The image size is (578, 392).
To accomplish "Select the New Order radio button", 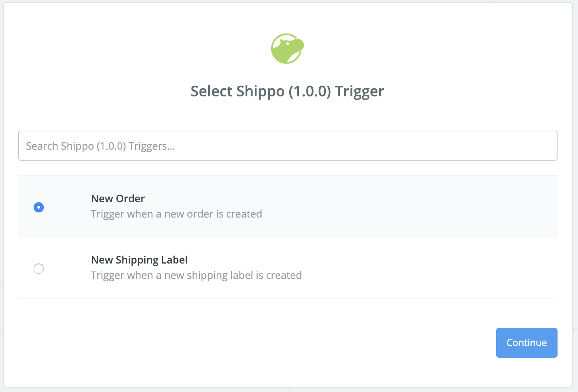I will (39, 207).
